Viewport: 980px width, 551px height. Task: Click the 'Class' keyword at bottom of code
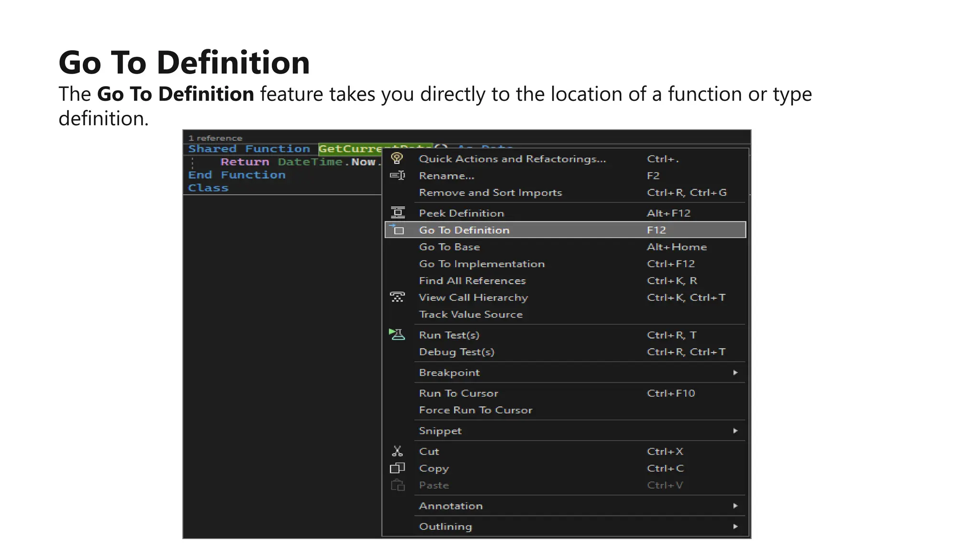[208, 188]
